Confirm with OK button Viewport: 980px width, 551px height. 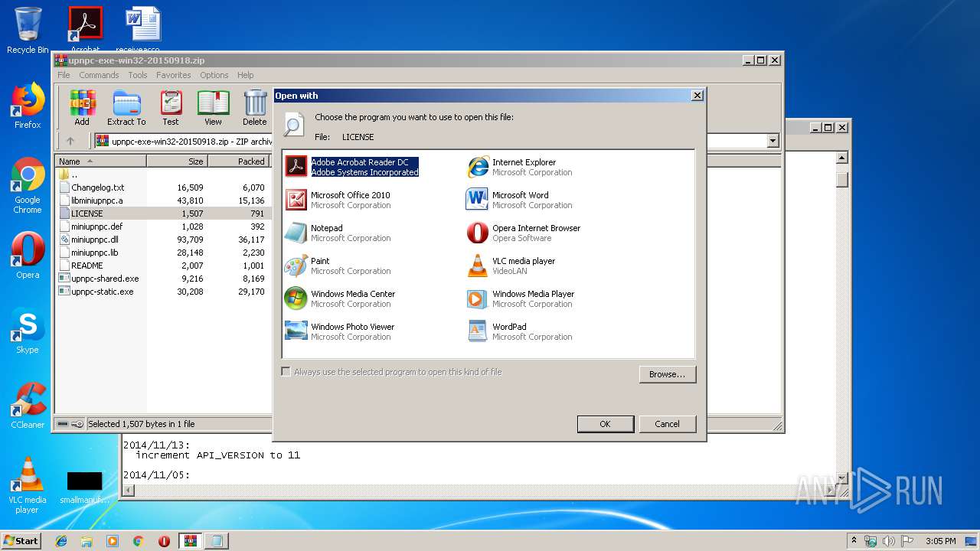[x=605, y=424]
